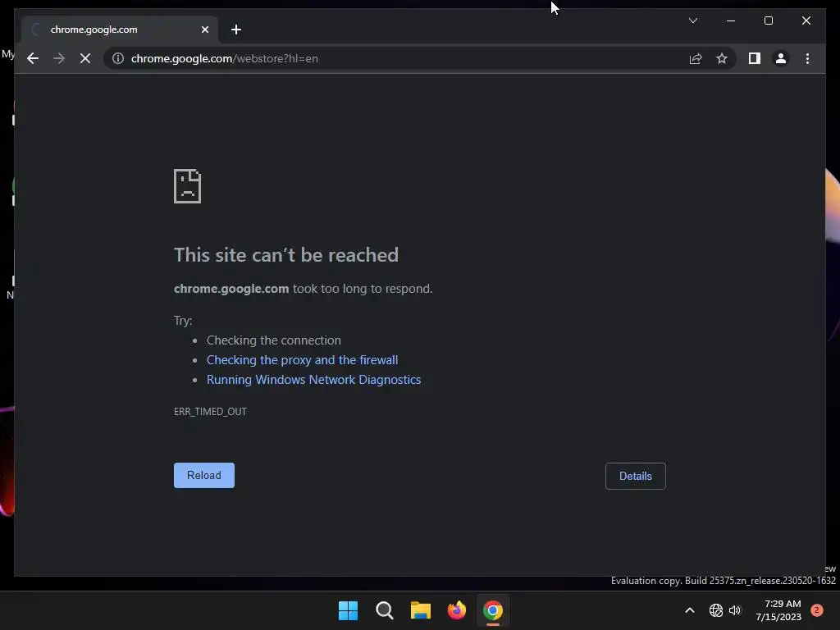The height and width of the screenshot is (630, 840).
Task: Reload the page with Reload button
Action: tap(204, 475)
